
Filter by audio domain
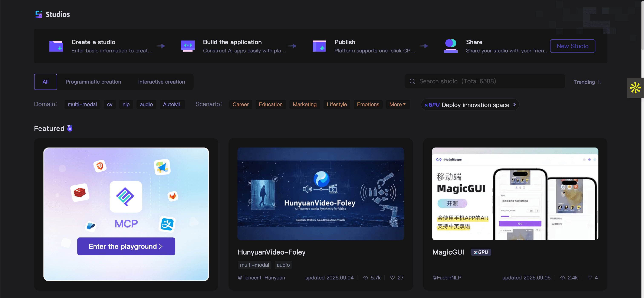click(146, 104)
